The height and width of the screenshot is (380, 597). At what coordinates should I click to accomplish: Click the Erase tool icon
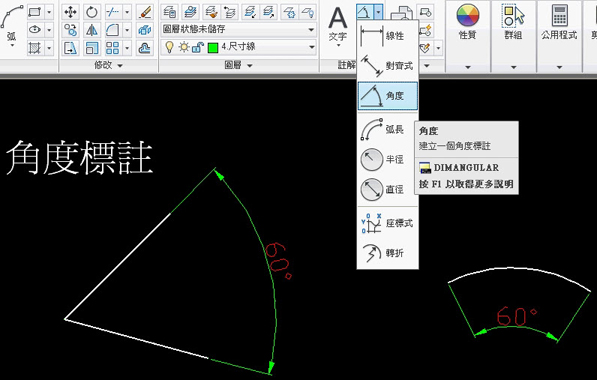pyautogui.click(x=145, y=12)
